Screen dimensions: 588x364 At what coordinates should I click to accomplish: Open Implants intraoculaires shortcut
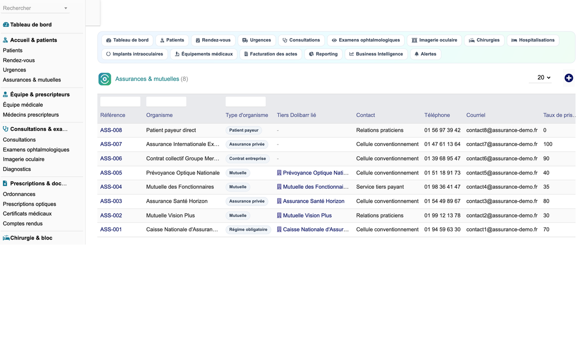tap(135, 54)
